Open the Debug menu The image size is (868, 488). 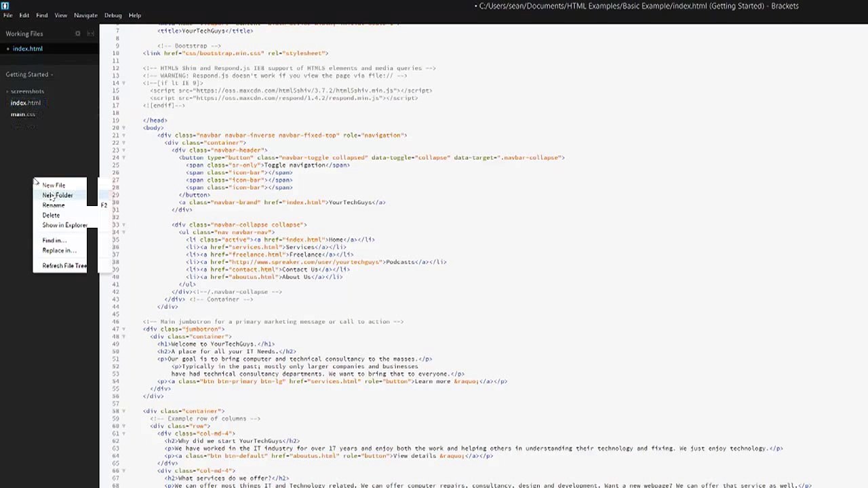point(113,15)
